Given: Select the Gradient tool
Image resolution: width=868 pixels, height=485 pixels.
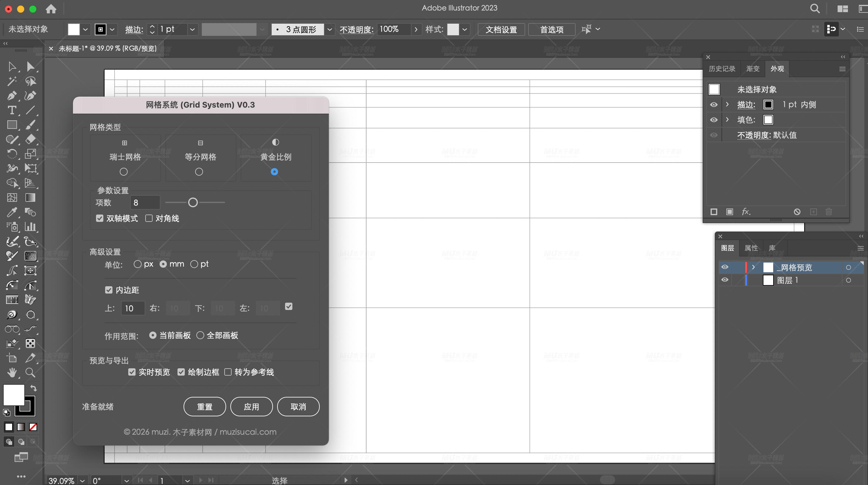Looking at the screenshot, I should [30, 197].
